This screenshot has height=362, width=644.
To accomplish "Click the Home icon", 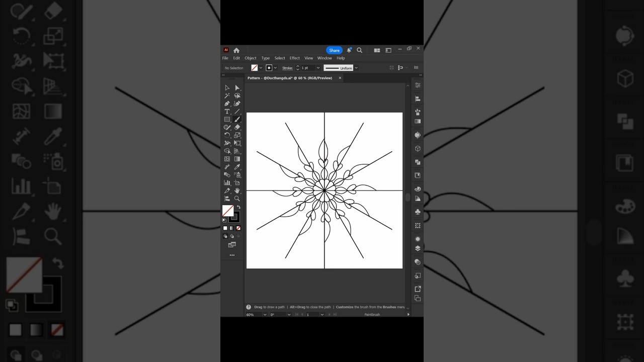I will (236, 50).
